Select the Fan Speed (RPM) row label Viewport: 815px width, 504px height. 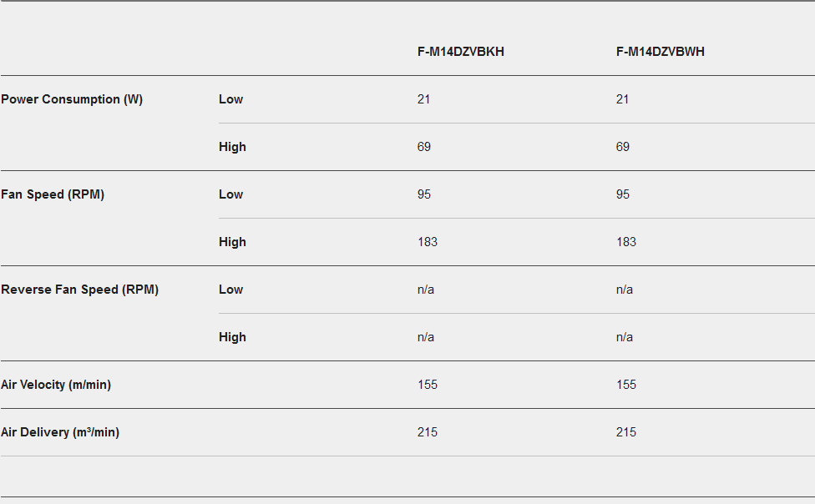pyautogui.click(x=53, y=194)
